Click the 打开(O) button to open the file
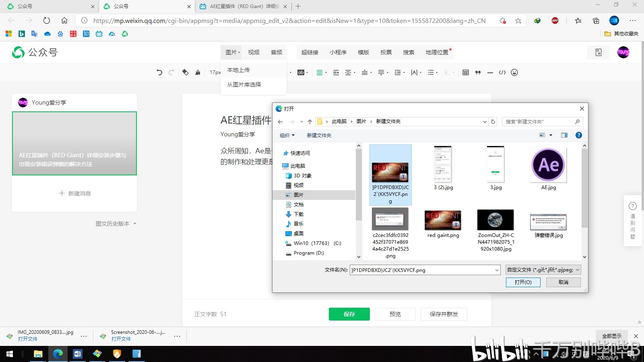Viewport: 644px width, 362px height. tap(523, 282)
